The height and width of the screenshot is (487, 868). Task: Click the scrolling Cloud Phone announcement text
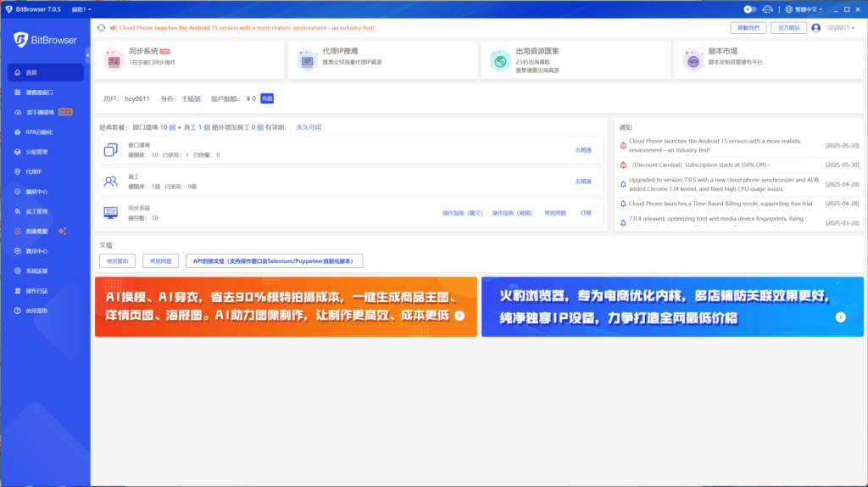(247, 28)
